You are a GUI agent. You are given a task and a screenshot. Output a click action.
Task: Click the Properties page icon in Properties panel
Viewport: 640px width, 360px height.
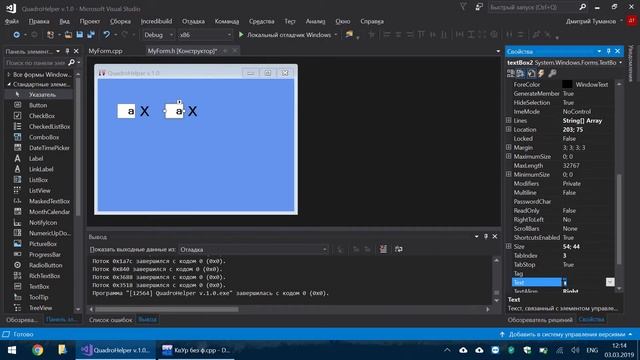[531, 73]
